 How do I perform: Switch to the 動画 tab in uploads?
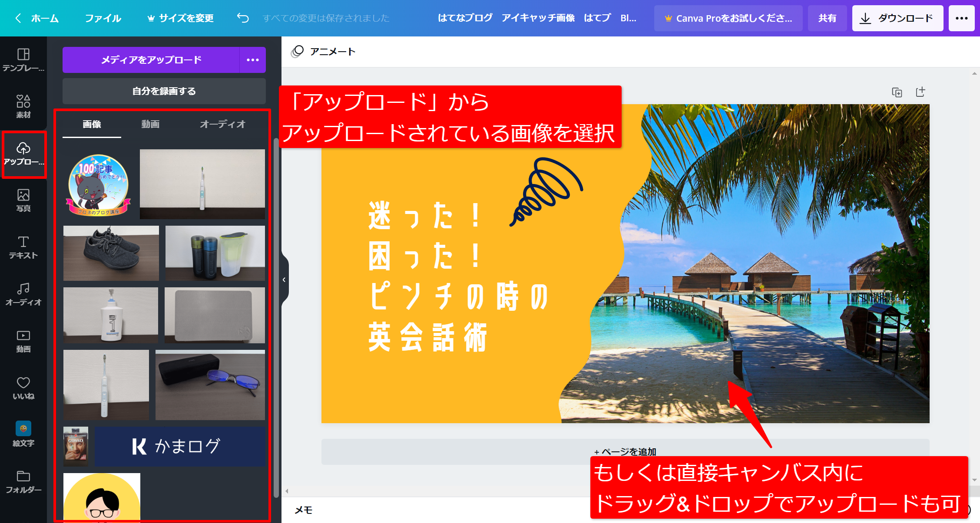[150, 125]
